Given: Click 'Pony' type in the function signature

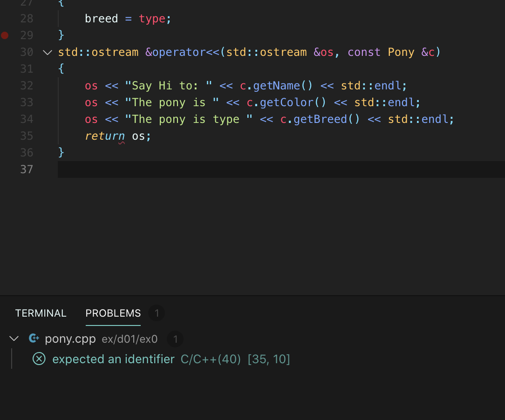Looking at the screenshot, I should point(401,52).
